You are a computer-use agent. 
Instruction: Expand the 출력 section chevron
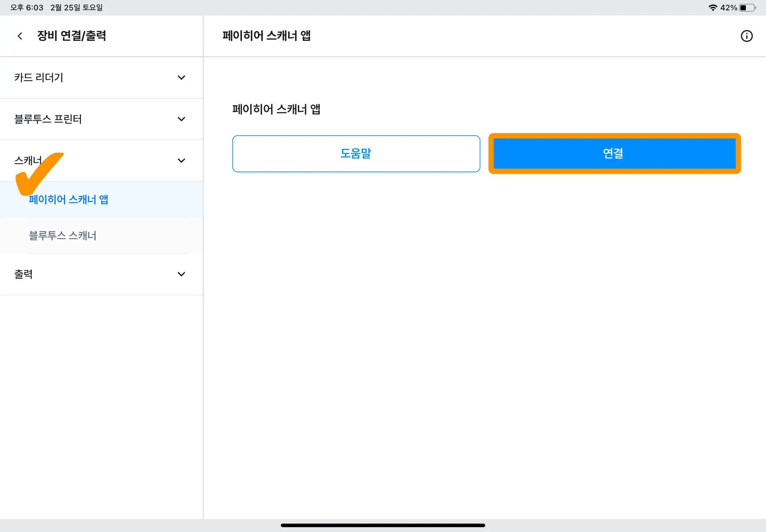click(x=181, y=274)
